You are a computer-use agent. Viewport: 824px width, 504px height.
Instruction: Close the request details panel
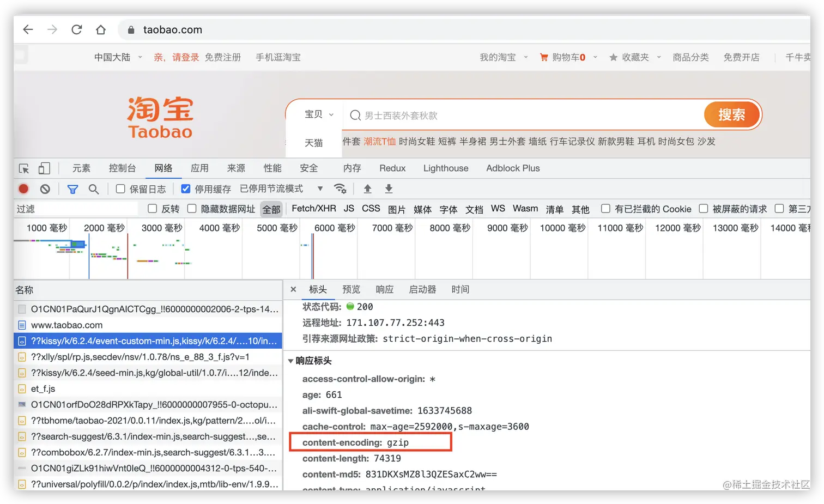click(x=293, y=289)
